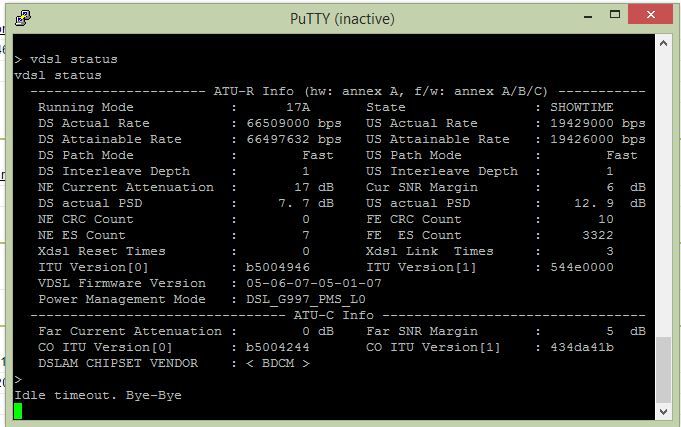Click the 'SHOWTIME' state value
Screen dimensions: 681x427
point(582,107)
